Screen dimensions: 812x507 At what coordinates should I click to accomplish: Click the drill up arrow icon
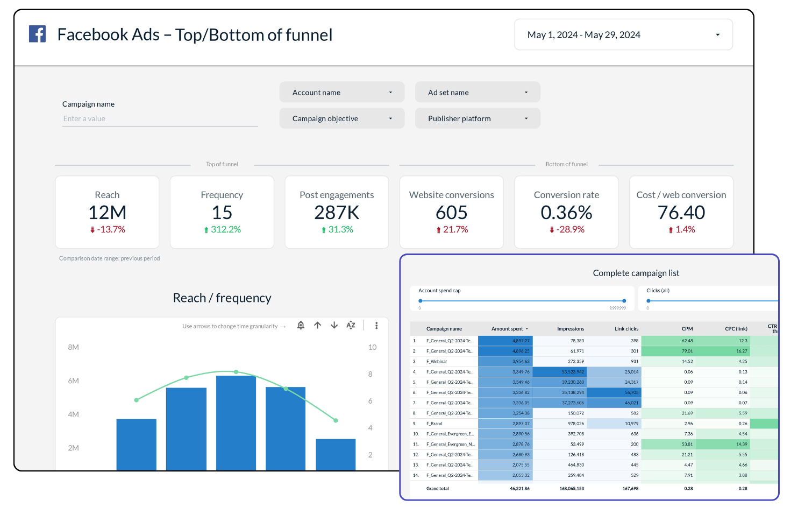318,325
